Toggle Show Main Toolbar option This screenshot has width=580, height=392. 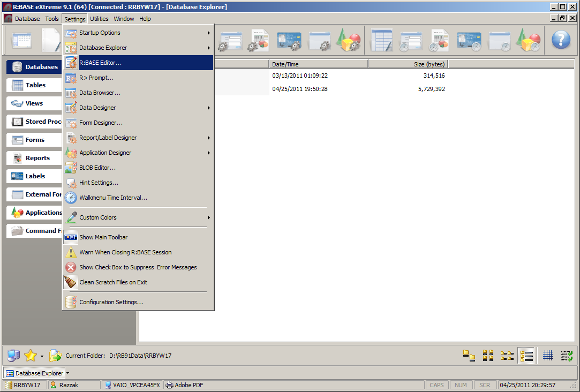click(103, 237)
